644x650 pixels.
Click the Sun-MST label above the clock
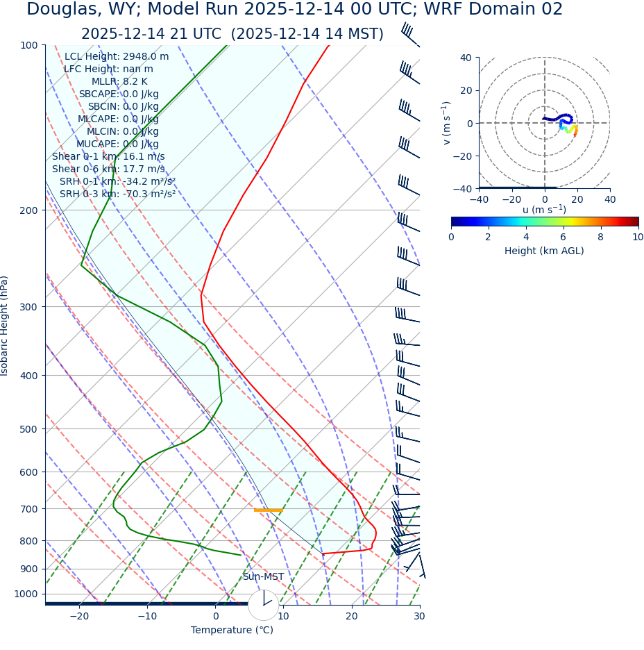point(263,576)
